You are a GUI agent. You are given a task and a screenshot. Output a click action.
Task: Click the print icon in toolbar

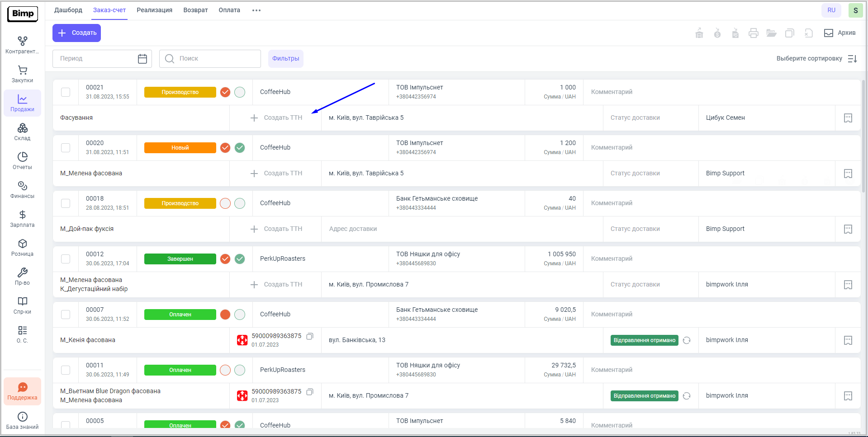tap(753, 33)
